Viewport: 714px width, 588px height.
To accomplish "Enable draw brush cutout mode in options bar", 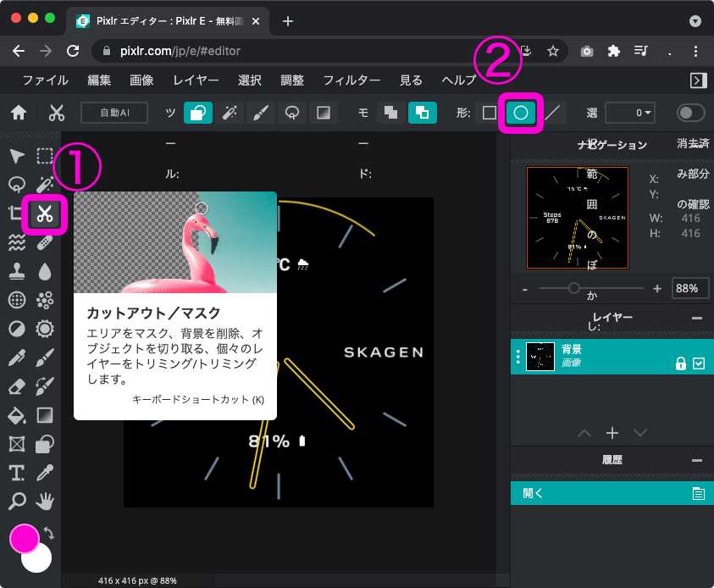I will click(x=261, y=113).
